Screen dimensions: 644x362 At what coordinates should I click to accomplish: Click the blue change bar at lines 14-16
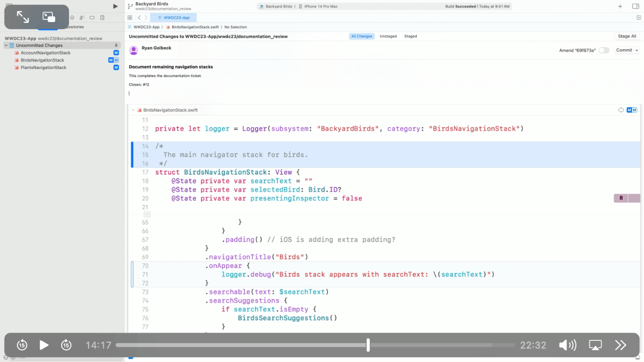132,155
